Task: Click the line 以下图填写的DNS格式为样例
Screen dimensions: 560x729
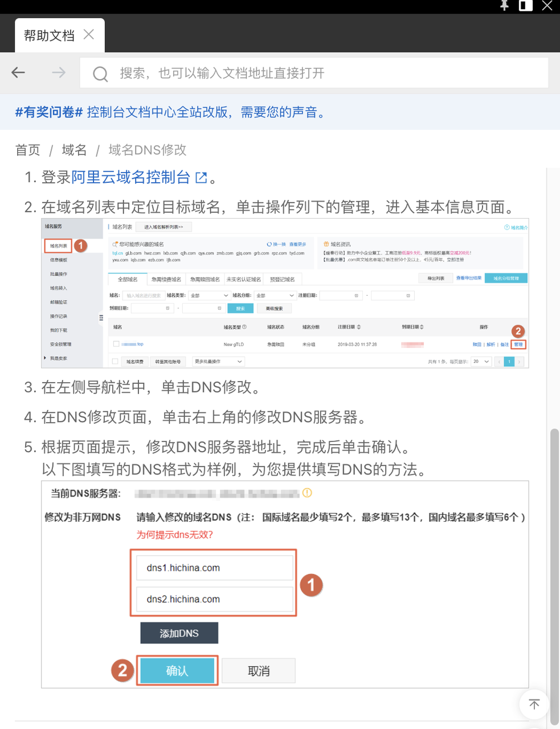Action: (x=236, y=469)
